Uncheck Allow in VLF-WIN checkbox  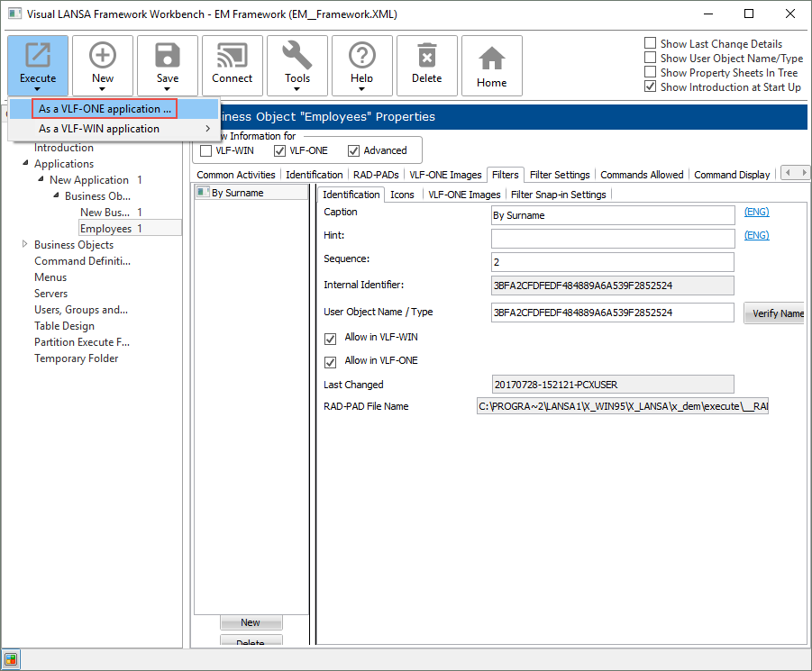pos(330,338)
